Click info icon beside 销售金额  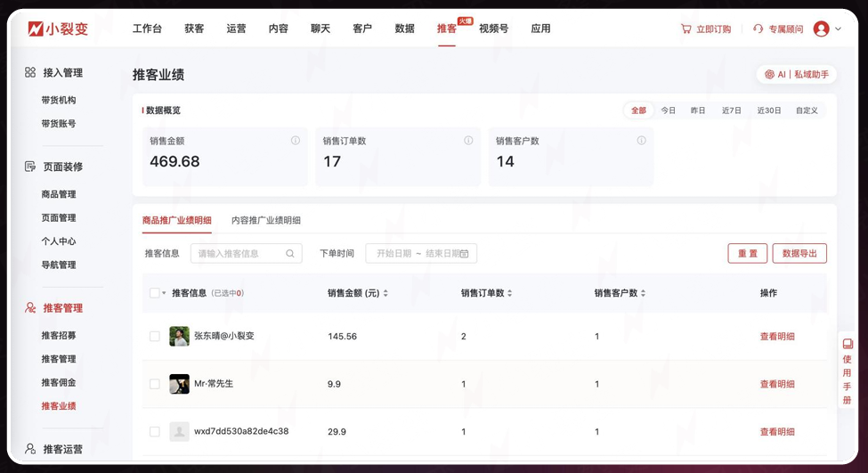pos(296,141)
